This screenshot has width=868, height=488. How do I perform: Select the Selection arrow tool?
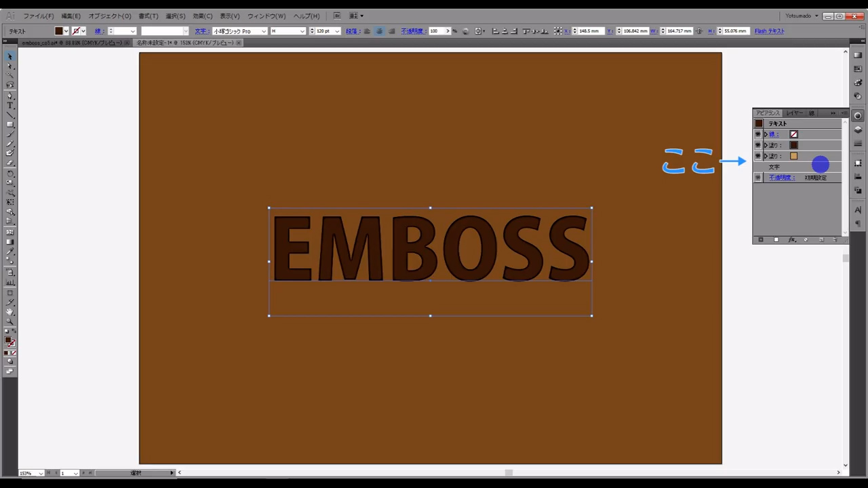(9, 57)
